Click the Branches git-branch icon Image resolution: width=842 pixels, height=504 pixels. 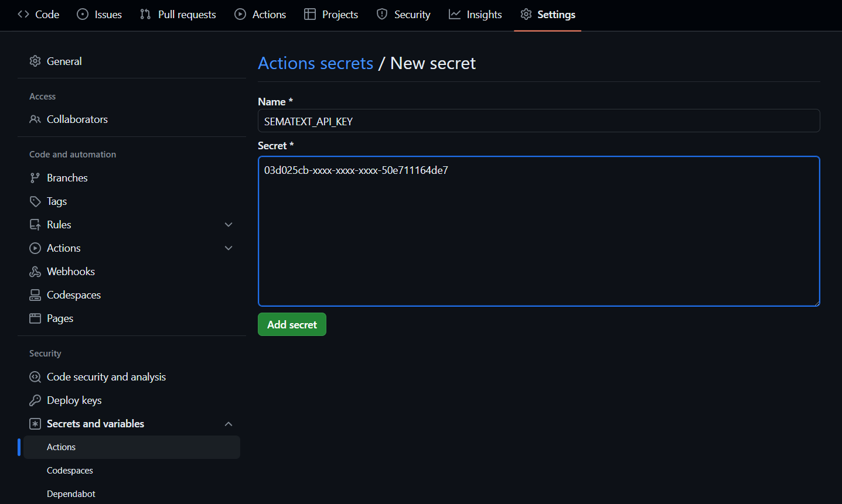click(35, 178)
